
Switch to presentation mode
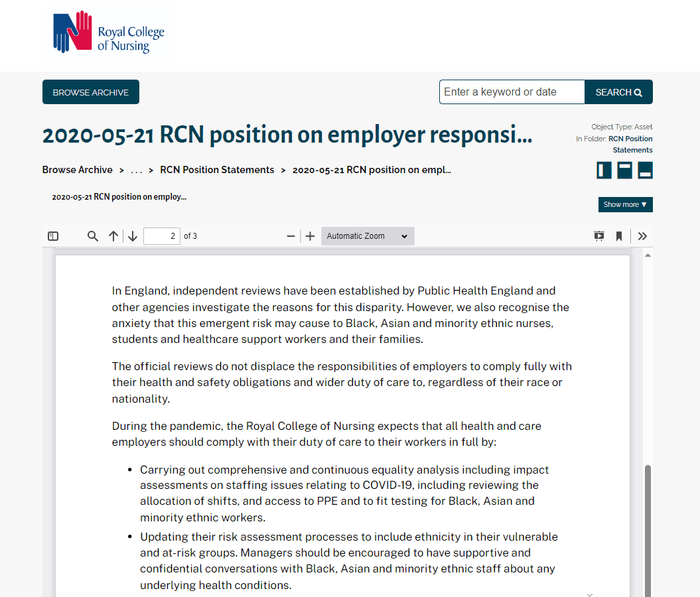(599, 236)
